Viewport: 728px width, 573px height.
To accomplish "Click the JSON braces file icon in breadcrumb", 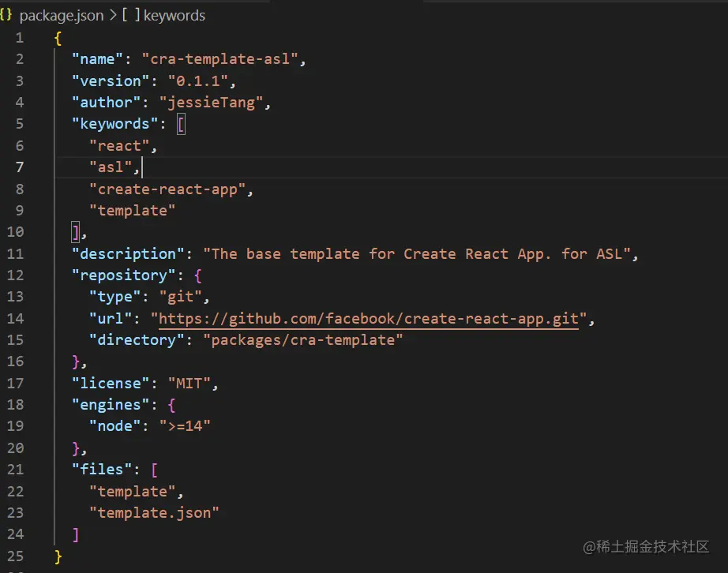I will [x=6, y=14].
